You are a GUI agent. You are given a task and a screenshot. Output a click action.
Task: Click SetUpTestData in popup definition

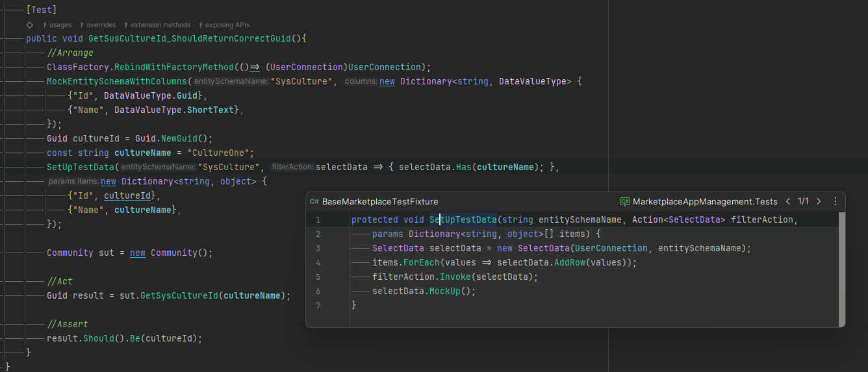[x=463, y=220]
